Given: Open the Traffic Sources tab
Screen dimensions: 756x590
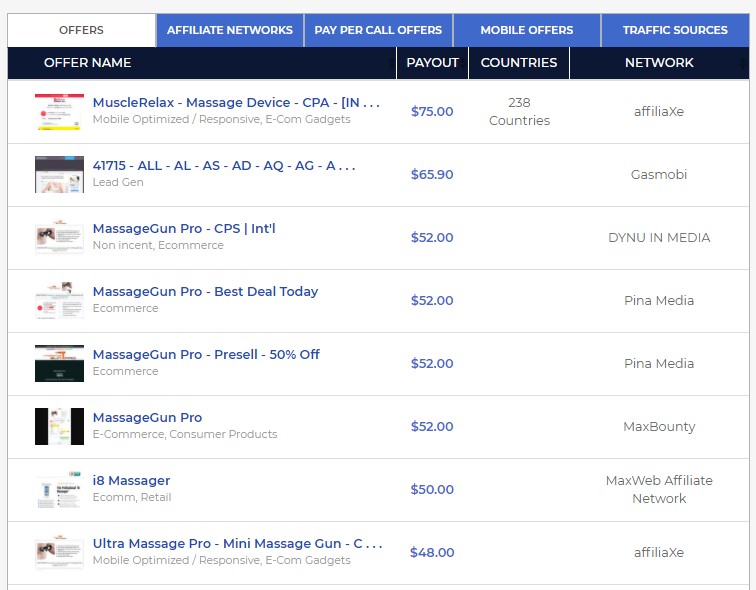Looking at the screenshot, I should (x=675, y=30).
